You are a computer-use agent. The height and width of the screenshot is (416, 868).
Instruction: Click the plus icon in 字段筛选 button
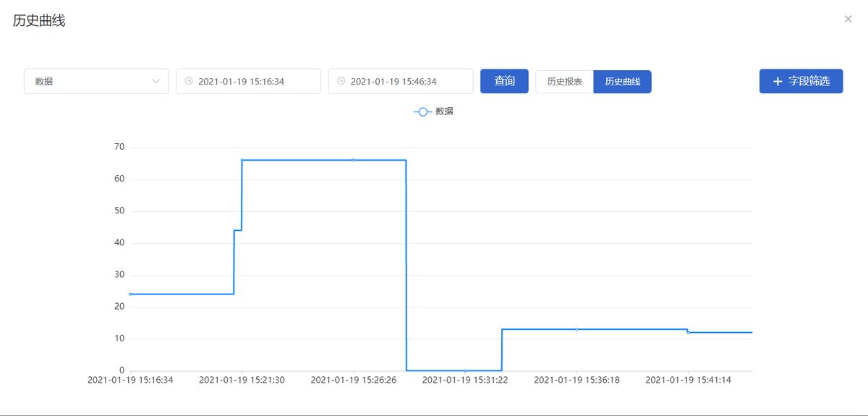(x=778, y=81)
